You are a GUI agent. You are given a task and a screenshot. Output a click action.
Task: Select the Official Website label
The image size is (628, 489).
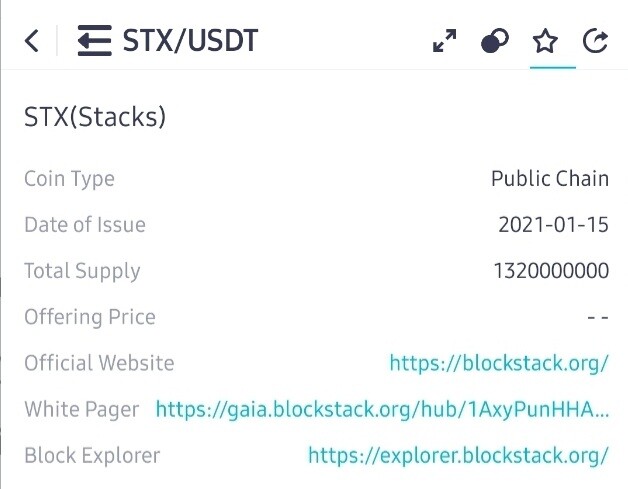99,363
